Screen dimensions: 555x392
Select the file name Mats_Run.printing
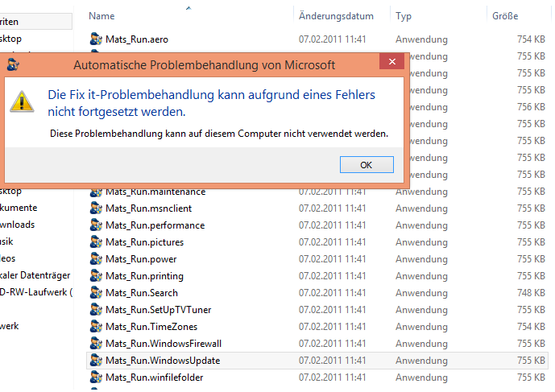coord(144,276)
